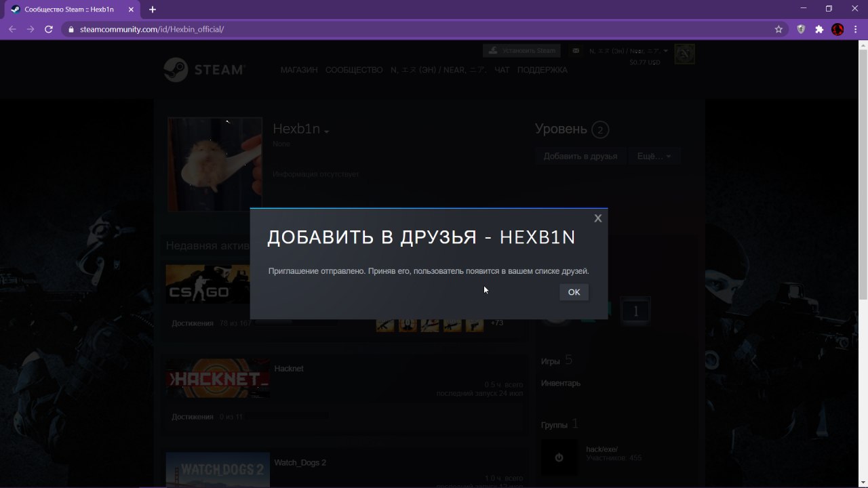Viewport: 868px width, 488px height.
Task: Click the Steam logo
Action: tap(204, 70)
